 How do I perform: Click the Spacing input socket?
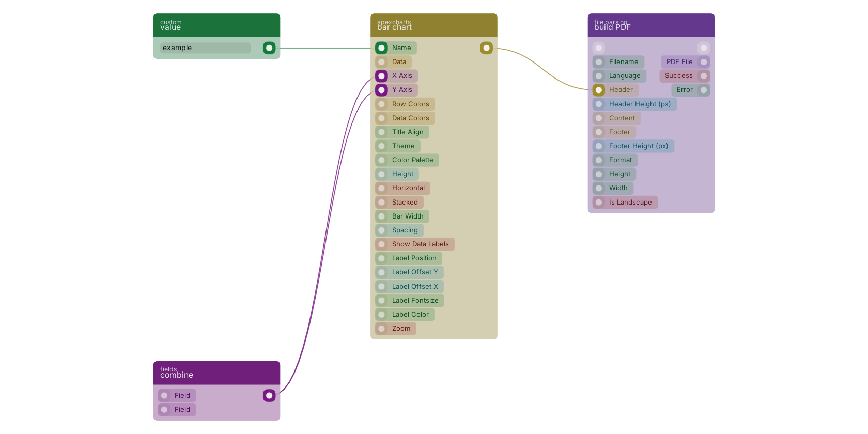click(x=382, y=230)
